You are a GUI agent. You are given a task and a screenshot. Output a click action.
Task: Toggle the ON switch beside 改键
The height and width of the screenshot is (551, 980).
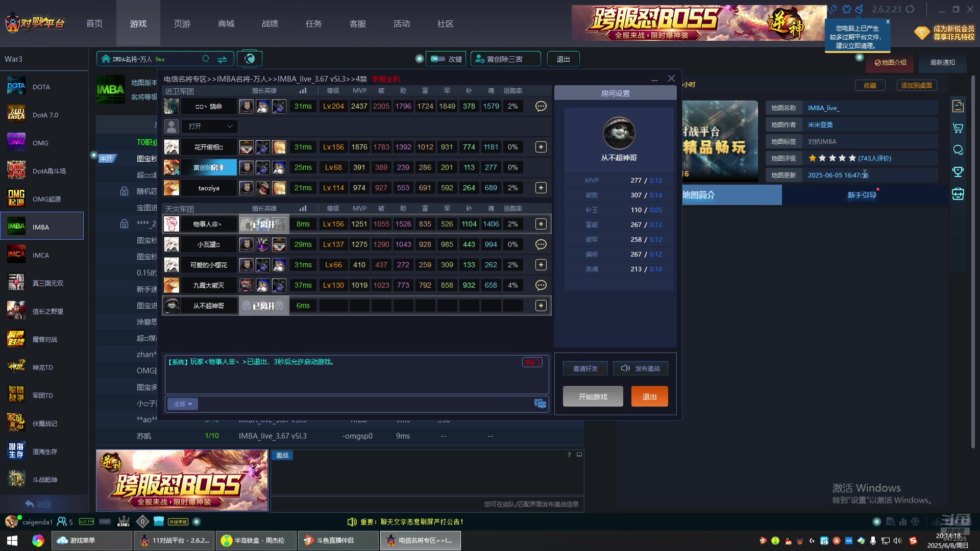click(437, 59)
